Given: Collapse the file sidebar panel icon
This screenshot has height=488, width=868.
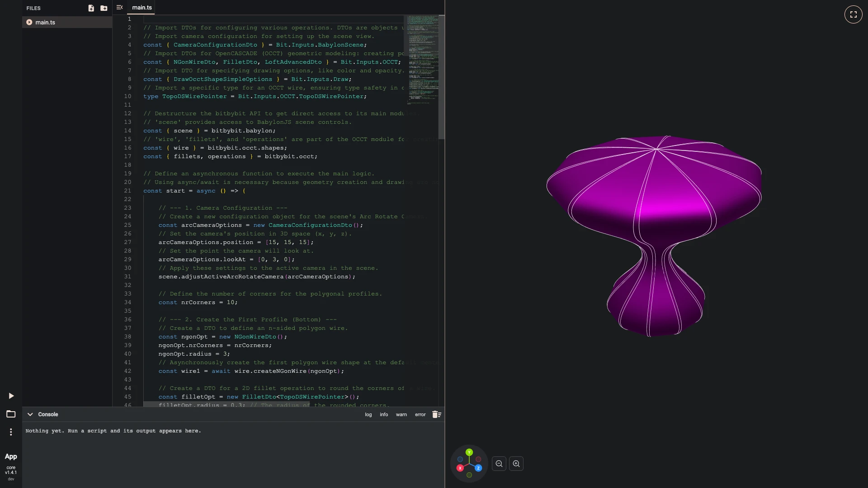Looking at the screenshot, I should point(119,7).
